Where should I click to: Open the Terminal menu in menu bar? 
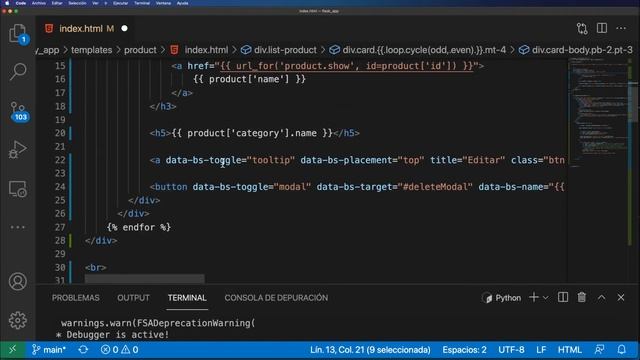pyautogui.click(x=142, y=3)
